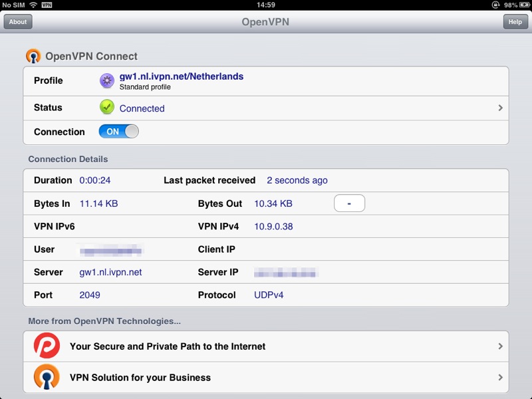Click the OpenVPN title in navigation bar
The width and height of the screenshot is (532, 399).
click(x=265, y=22)
